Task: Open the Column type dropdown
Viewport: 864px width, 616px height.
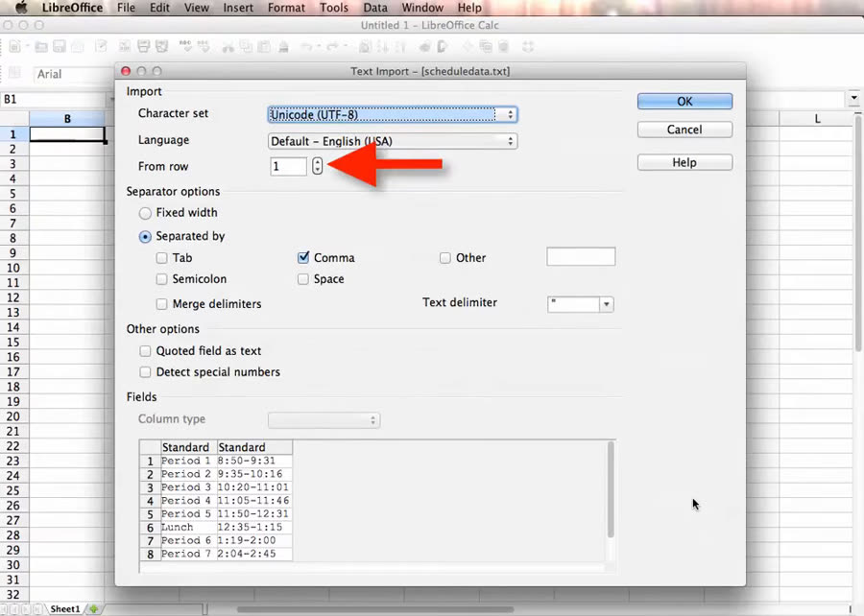Action: pyautogui.click(x=324, y=420)
